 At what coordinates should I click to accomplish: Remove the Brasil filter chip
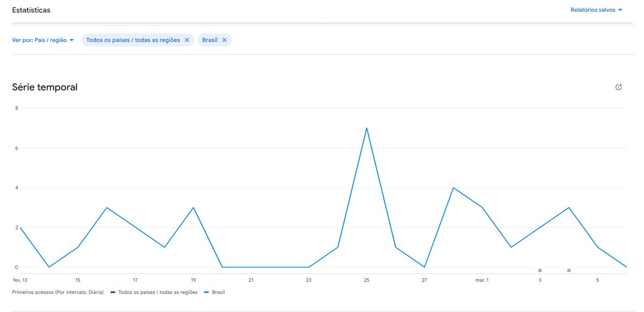225,40
